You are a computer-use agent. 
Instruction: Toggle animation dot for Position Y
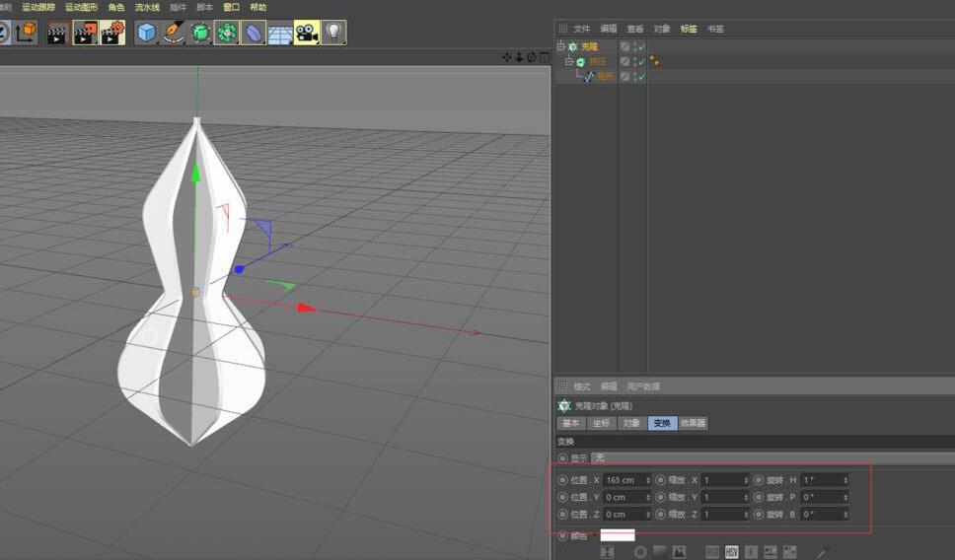click(562, 497)
